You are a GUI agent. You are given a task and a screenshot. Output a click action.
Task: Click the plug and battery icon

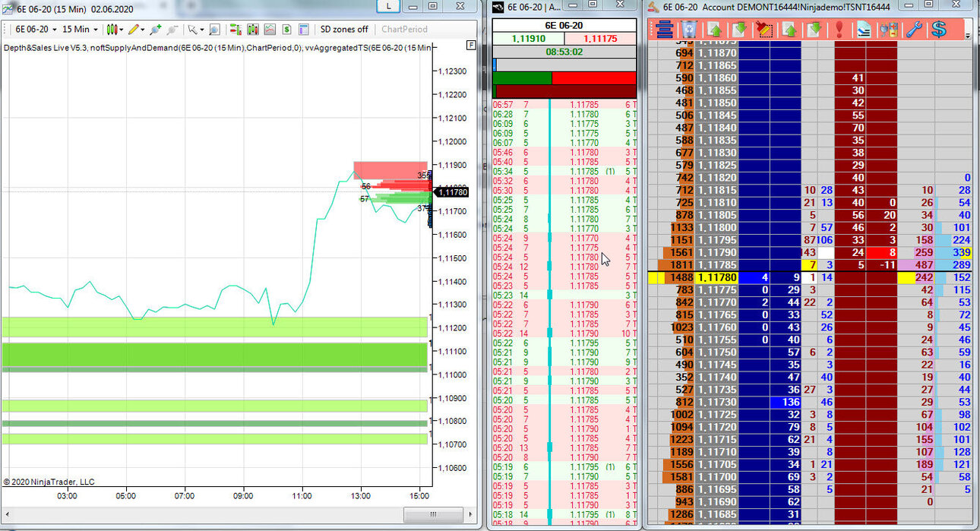click(890, 30)
